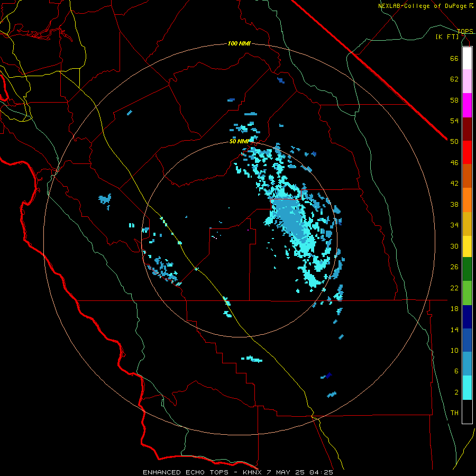Select the gold legend swatch
The width and height of the screenshot is (476, 476).
click(467, 224)
